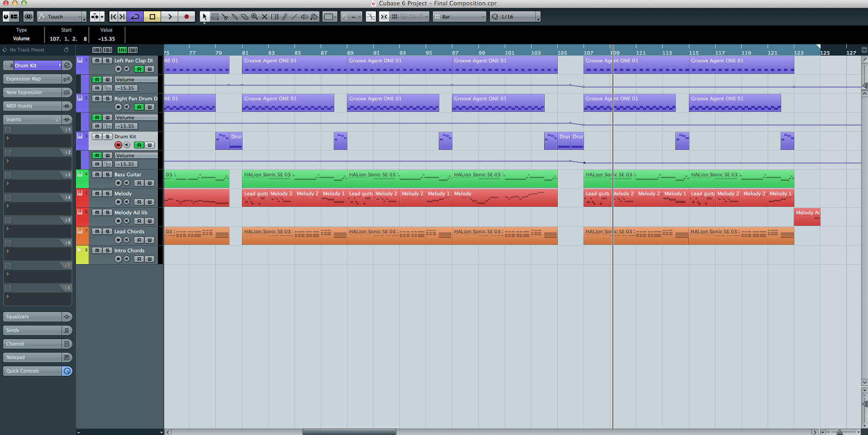This screenshot has height=435, width=868.
Task: Open the Sends inspector tab
Action: coord(38,330)
